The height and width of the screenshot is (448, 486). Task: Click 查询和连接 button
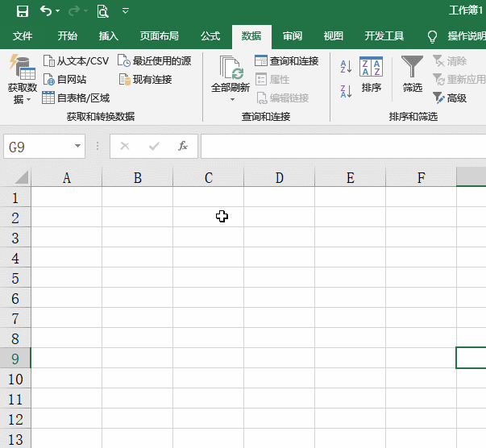point(287,60)
